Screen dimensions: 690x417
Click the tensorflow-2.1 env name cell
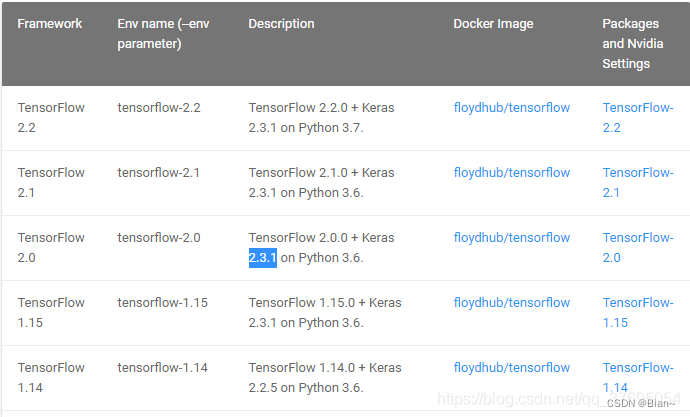[158, 173]
